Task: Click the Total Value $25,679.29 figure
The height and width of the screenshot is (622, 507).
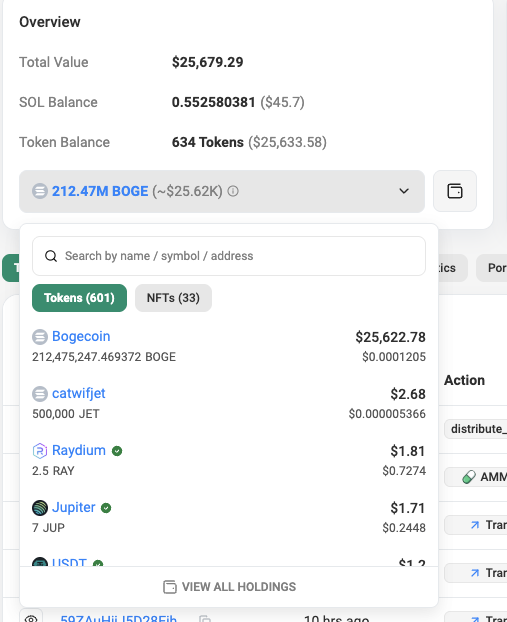Action: pyautogui.click(x=207, y=62)
